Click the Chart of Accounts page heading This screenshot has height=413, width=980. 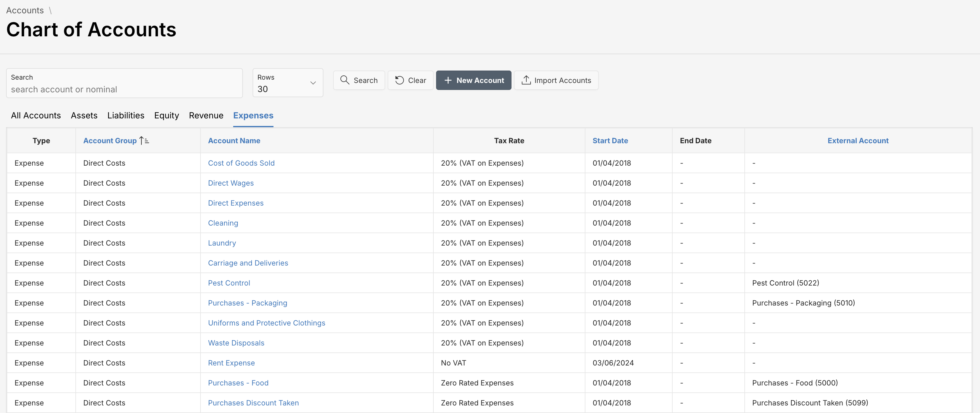[x=91, y=30]
